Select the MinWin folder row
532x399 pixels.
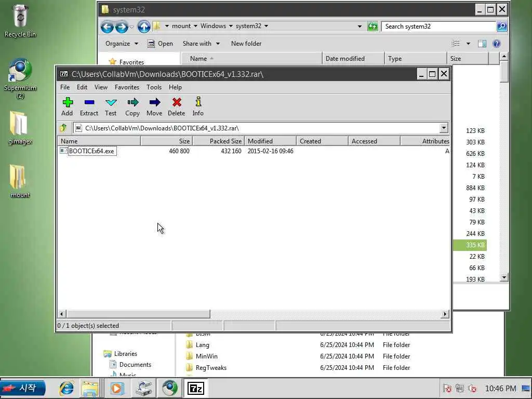pos(206,356)
